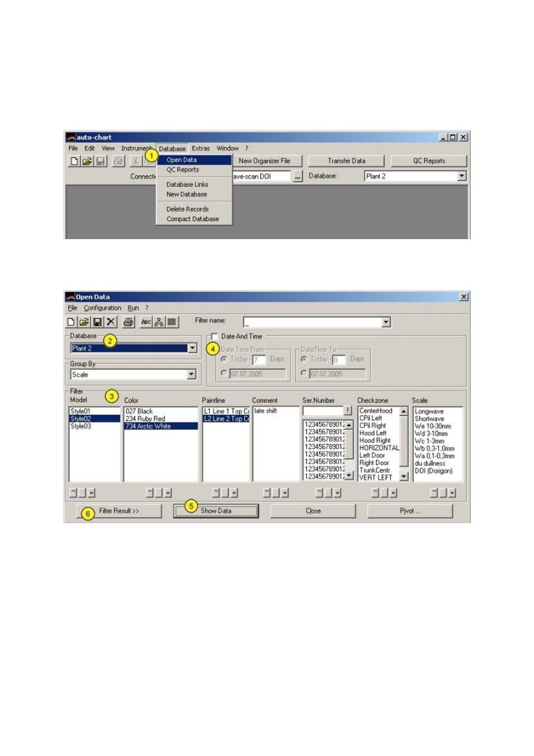Image resolution: width=534 pixels, height=756 pixels.
Task: Select Today radio in DateTime To
Action: 304,359
